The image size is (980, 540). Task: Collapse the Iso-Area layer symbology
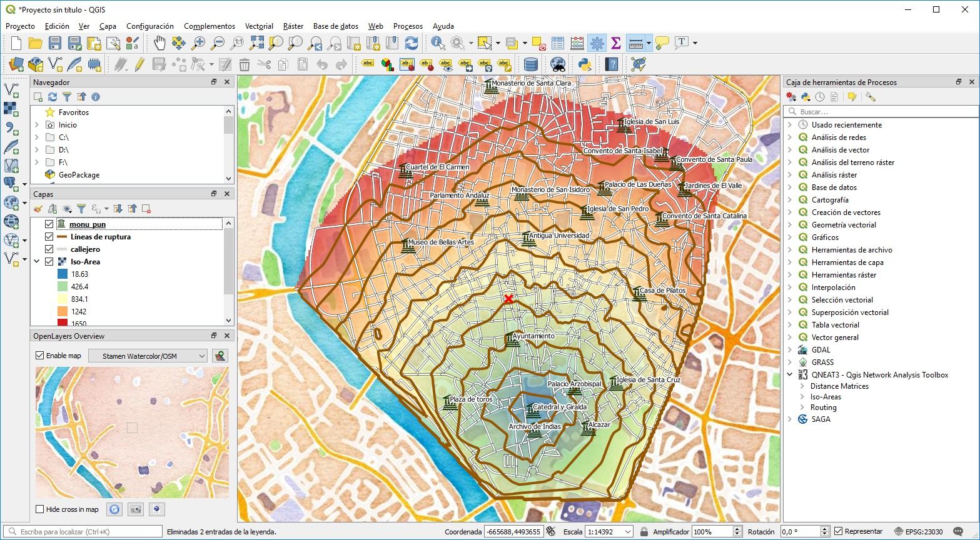pos(36,261)
